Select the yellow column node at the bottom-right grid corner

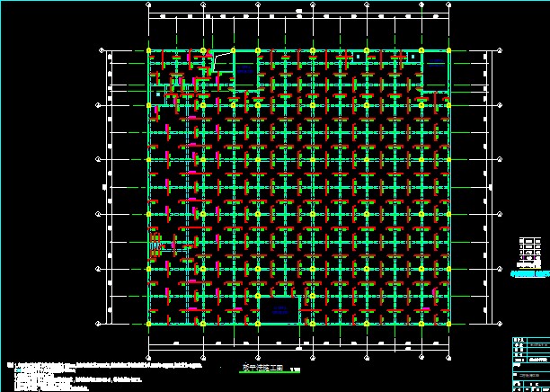point(448,323)
